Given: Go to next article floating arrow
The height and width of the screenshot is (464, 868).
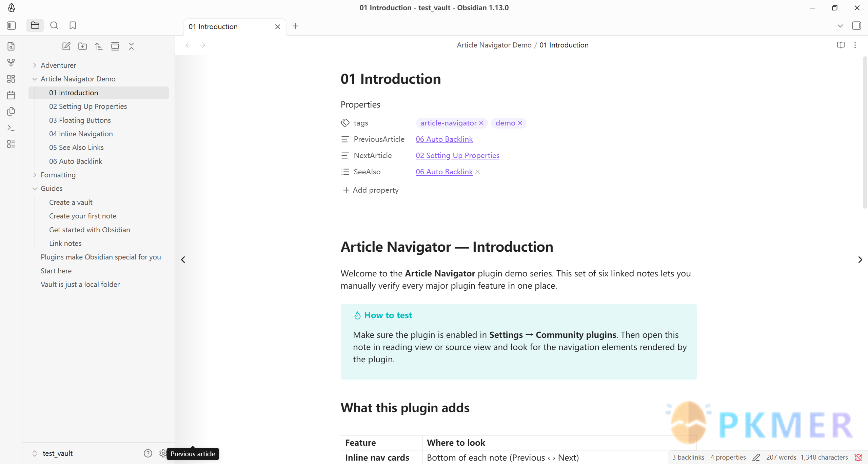Looking at the screenshot, I should [x=860, y=260].
